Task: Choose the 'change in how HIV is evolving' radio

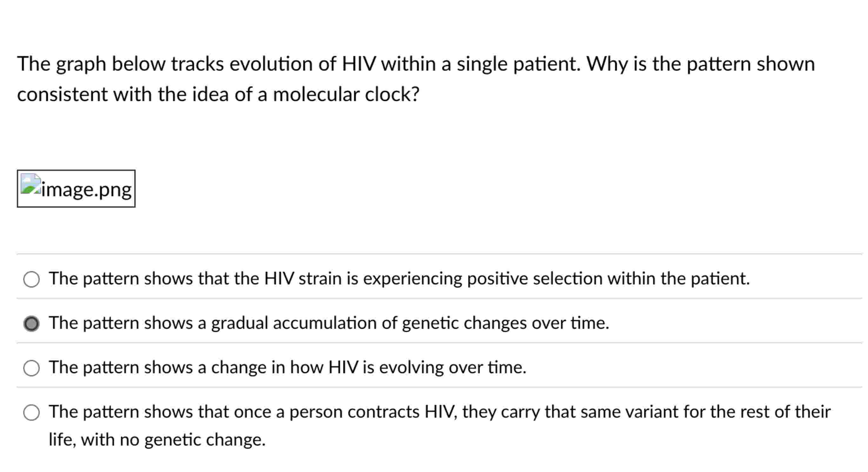Action: click(x=31, y=368)
